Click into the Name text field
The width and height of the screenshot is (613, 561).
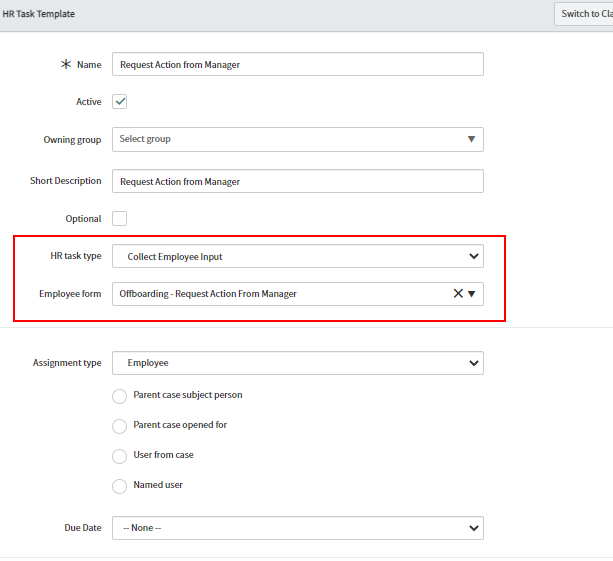[298, 64]
